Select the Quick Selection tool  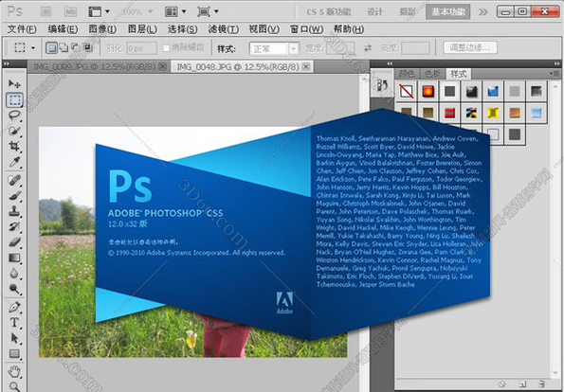click(x=14, y=131)
